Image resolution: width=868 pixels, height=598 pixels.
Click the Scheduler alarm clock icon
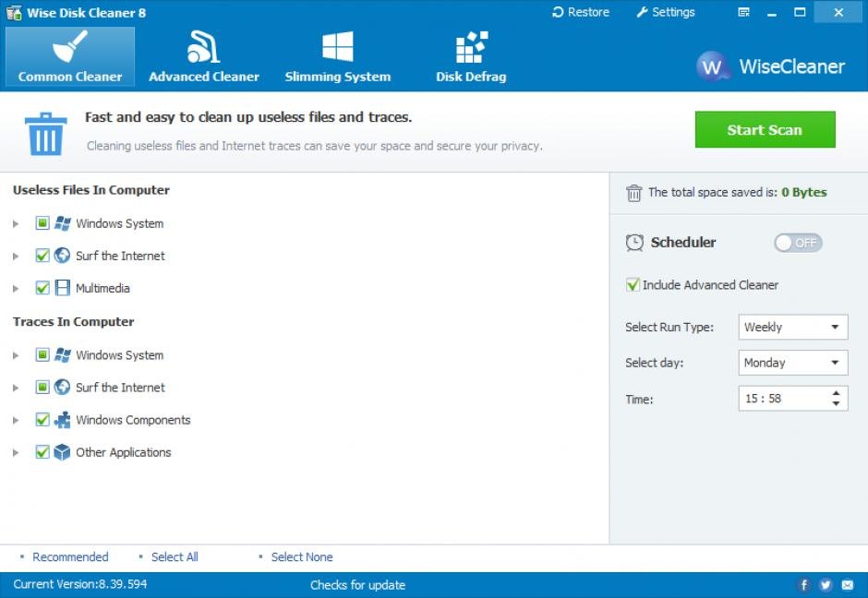click(634, 243)
